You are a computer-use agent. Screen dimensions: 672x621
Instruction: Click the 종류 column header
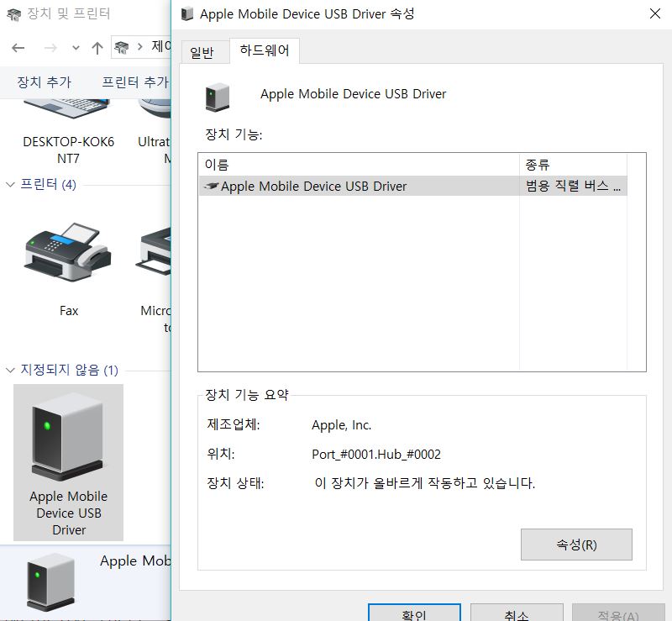[573, 164]
